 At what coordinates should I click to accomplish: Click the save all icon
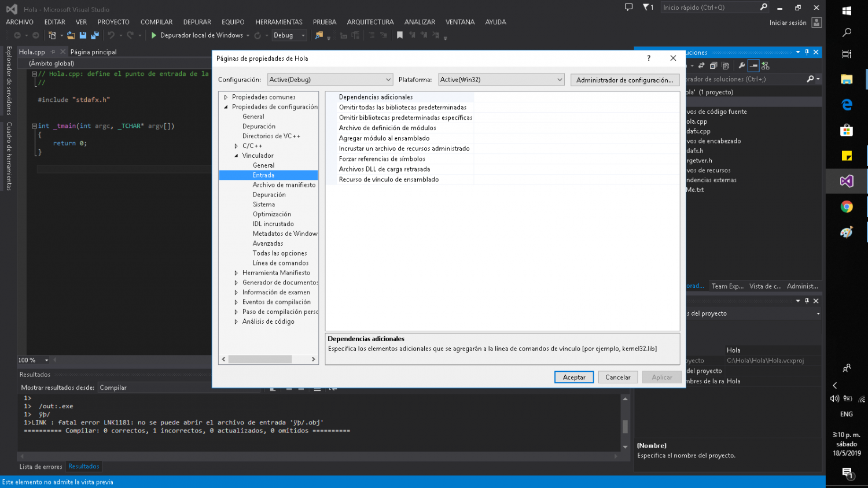(x=95, y=35)
